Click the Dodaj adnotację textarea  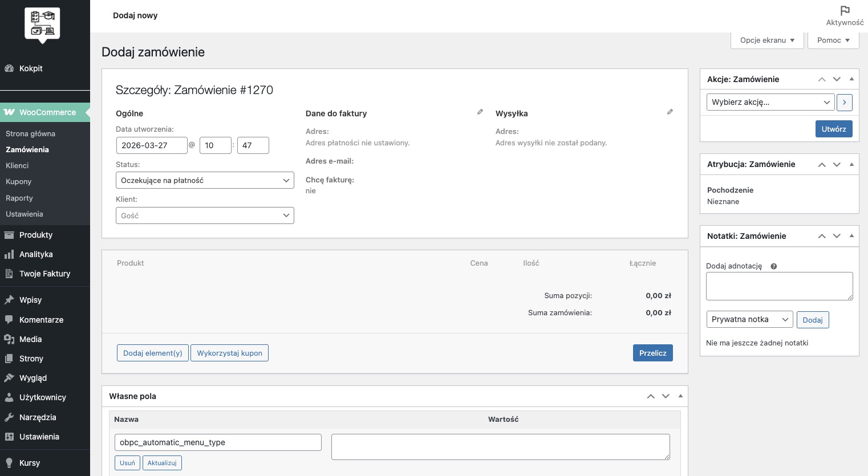coord(780,286)
